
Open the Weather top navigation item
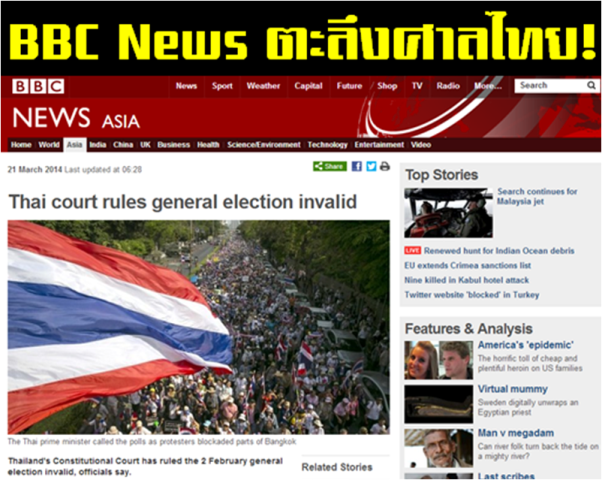pos(263,86)
